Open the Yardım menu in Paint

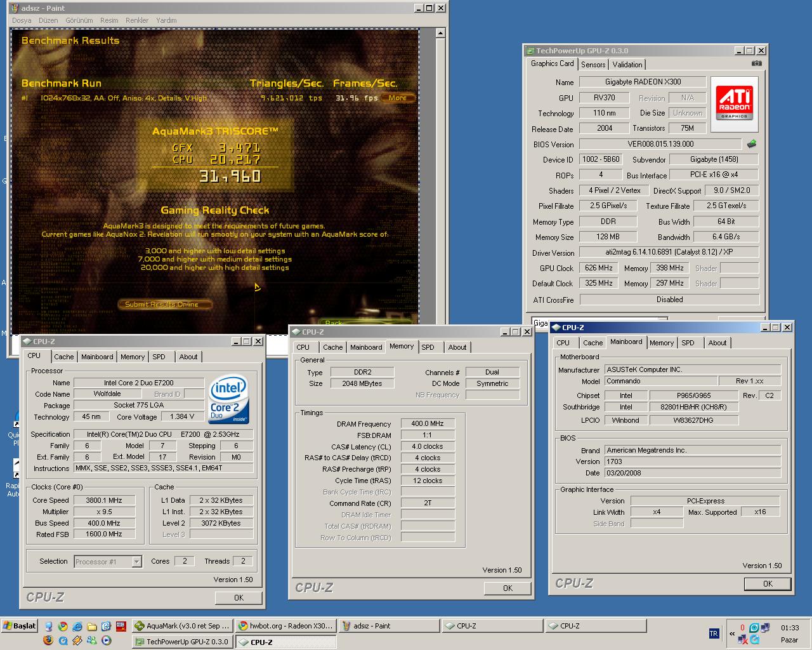(x=166, y=20)
